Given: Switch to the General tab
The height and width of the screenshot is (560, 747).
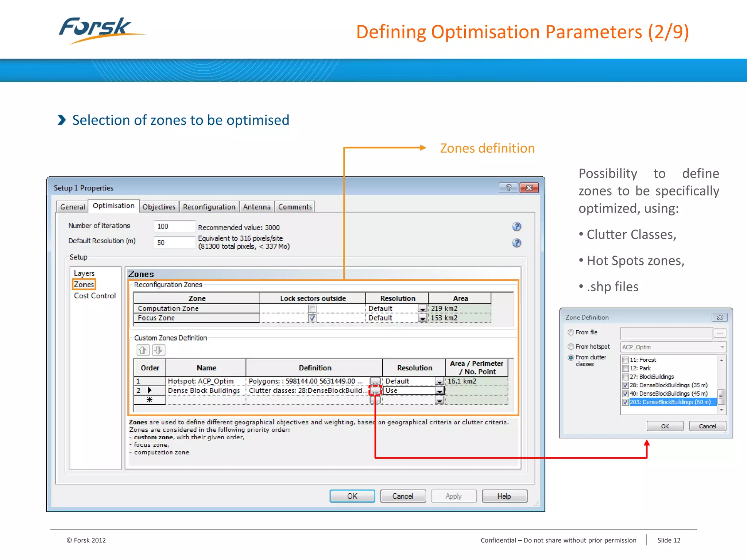Looking at the screenshot, I should pos(72,207).
